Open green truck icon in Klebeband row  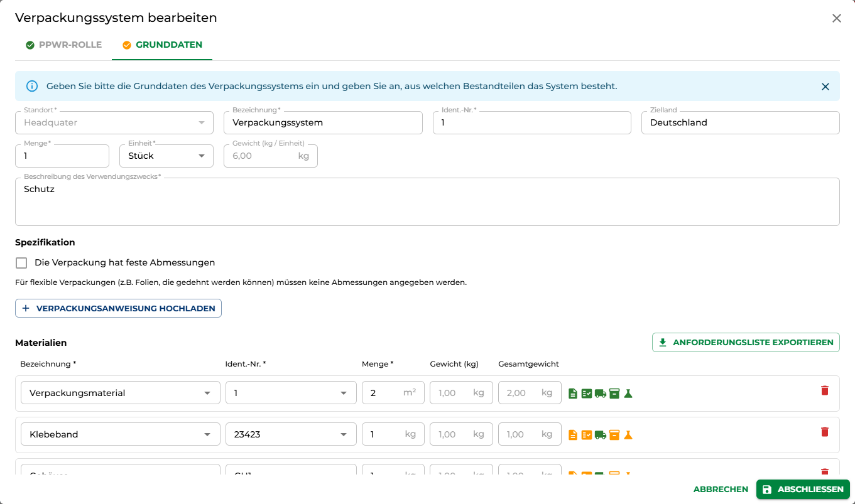tap(601, 435)
